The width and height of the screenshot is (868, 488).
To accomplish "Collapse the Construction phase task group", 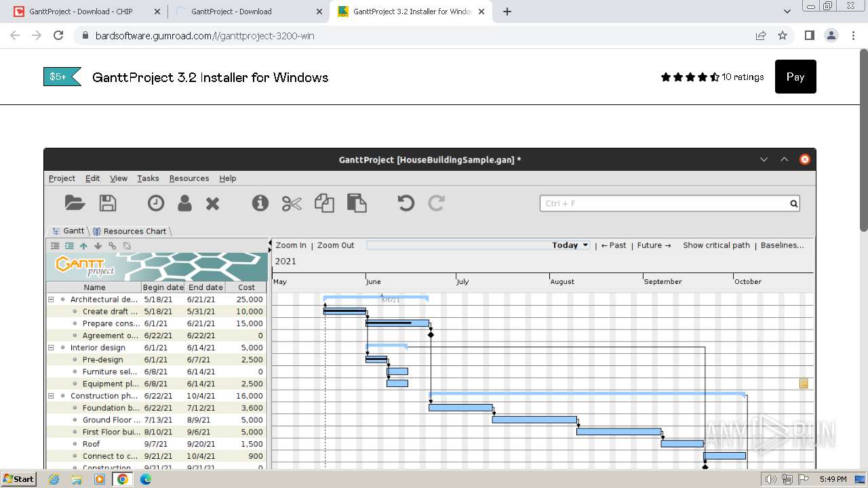I will (51, 396).
